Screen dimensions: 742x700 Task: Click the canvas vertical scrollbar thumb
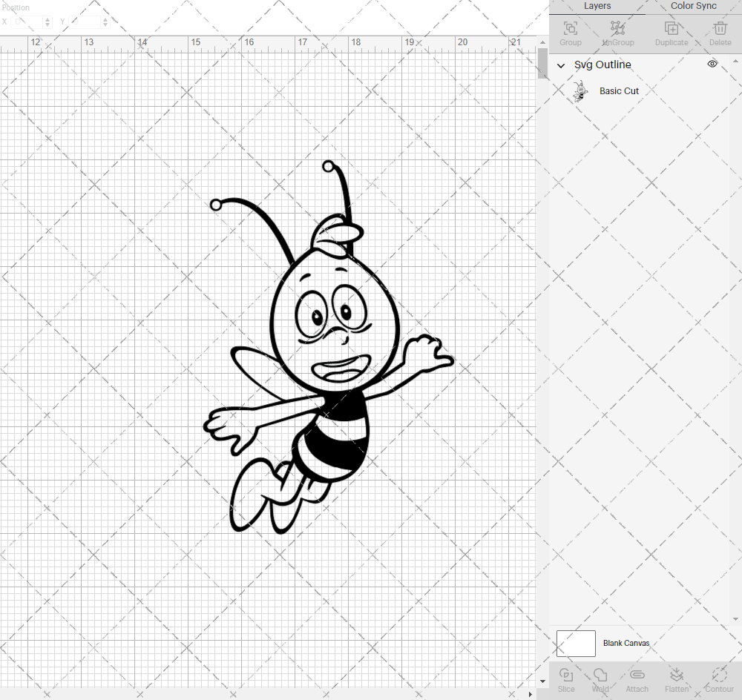point(543,64)
